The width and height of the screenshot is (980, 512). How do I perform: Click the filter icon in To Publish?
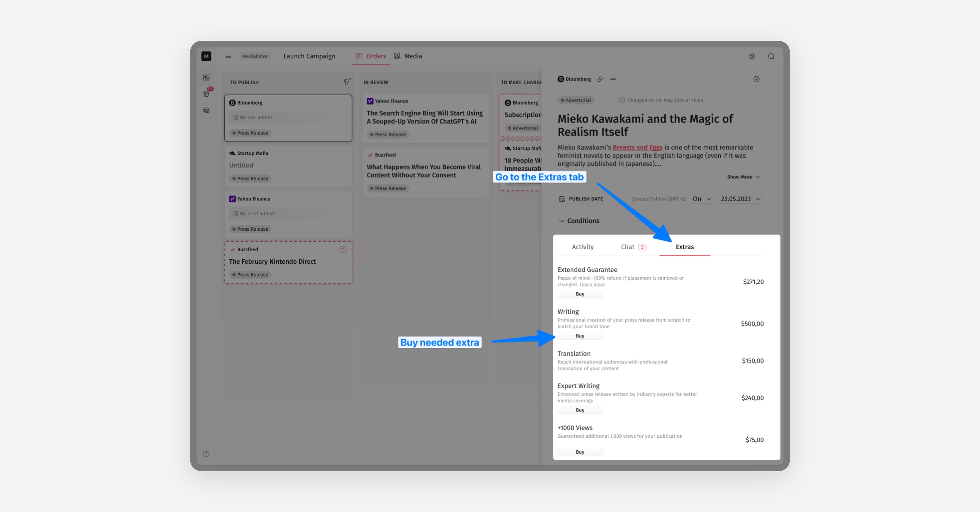pos(346,82)
